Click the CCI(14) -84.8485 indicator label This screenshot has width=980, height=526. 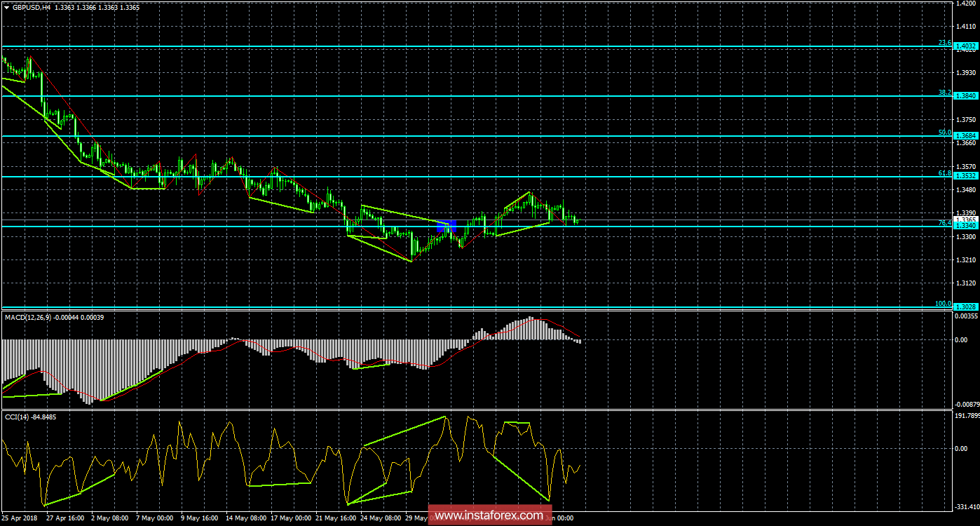coord(30,417)
